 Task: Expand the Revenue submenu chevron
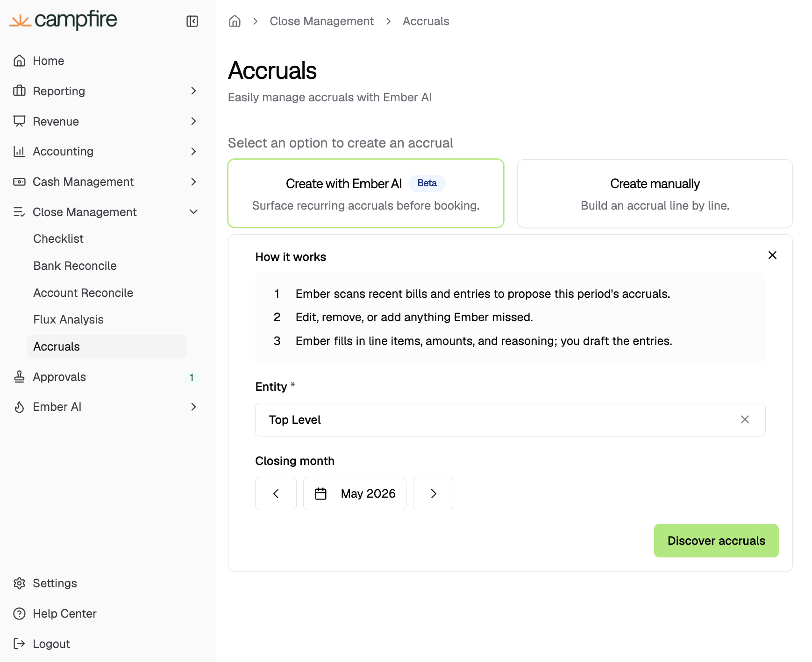[x=193, y=121]
